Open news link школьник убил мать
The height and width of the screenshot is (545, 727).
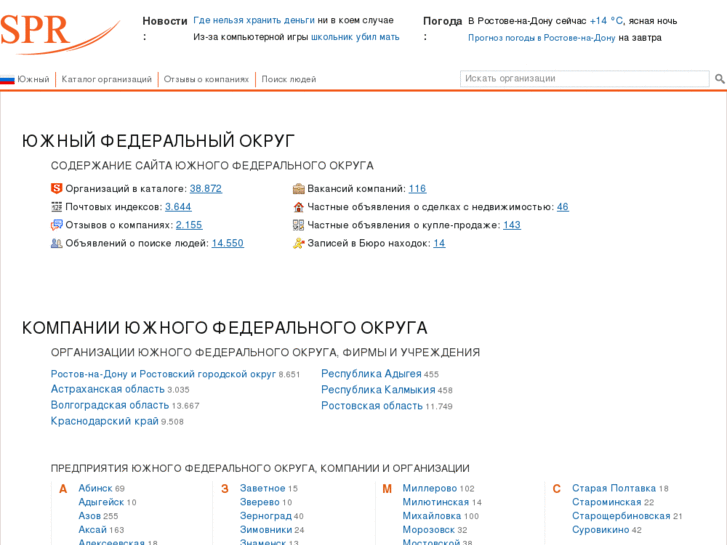pos(355,37)
